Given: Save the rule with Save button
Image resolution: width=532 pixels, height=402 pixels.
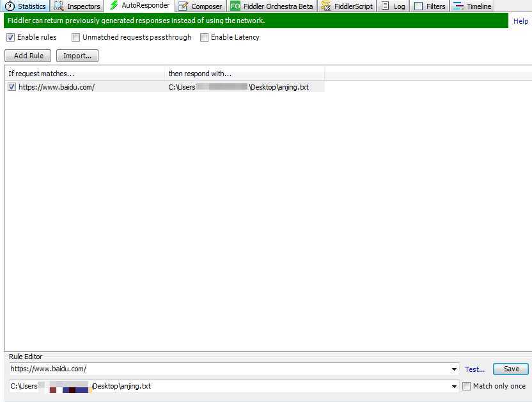Looking at the screenshot, I should [x=511, y=369].
